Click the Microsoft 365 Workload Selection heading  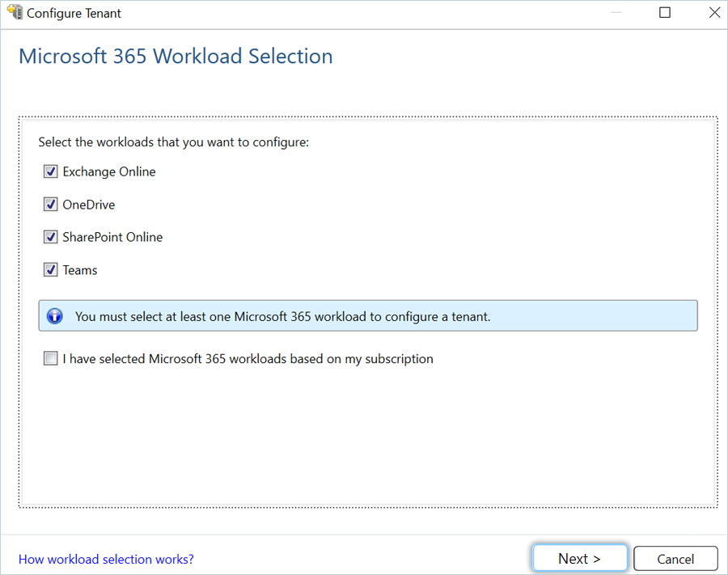pyautogui.click(x=176, y=57)
